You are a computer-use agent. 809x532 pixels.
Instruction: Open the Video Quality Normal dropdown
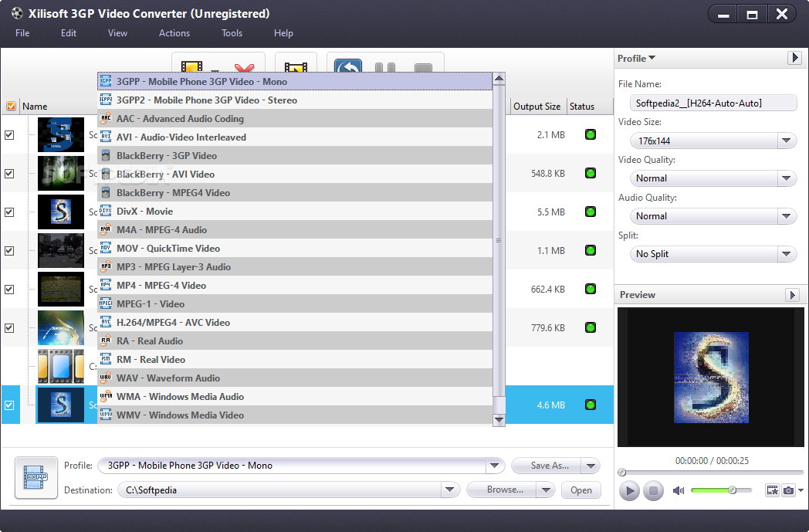point(713,178)
